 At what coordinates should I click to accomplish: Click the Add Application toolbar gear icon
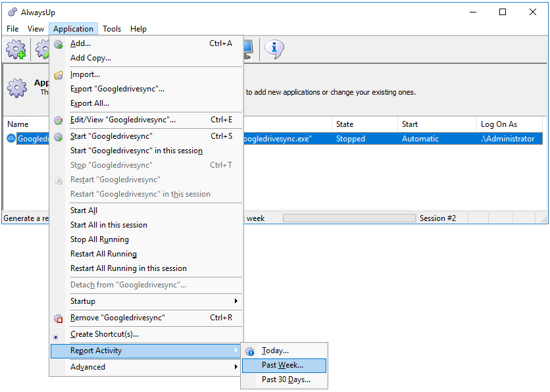point(16,49)
